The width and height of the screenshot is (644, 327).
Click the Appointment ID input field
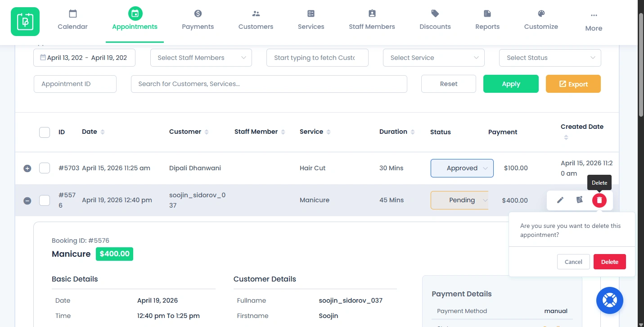coord(75,84)
